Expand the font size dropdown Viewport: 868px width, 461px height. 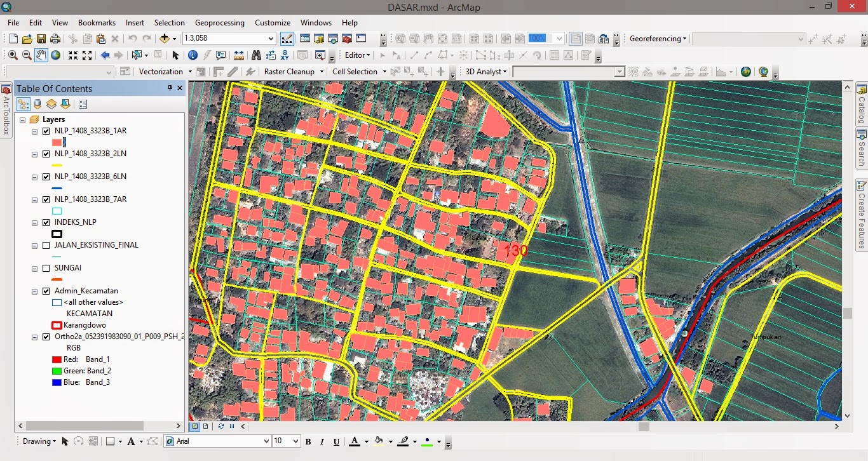point(295,441)
